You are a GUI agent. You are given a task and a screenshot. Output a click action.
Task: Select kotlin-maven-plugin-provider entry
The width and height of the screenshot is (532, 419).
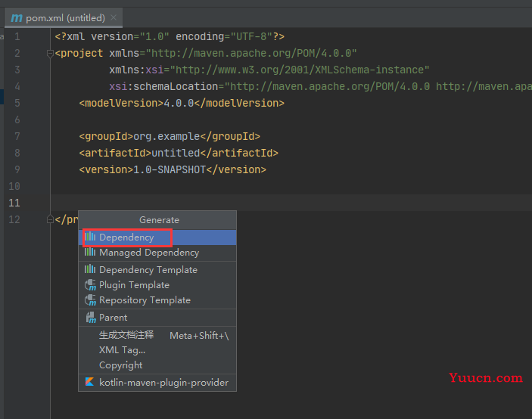[157, 383]
